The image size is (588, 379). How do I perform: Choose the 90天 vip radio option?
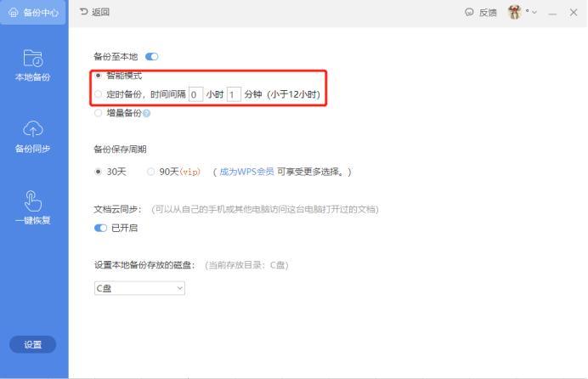pyautogui.click(x=150, y=172)
